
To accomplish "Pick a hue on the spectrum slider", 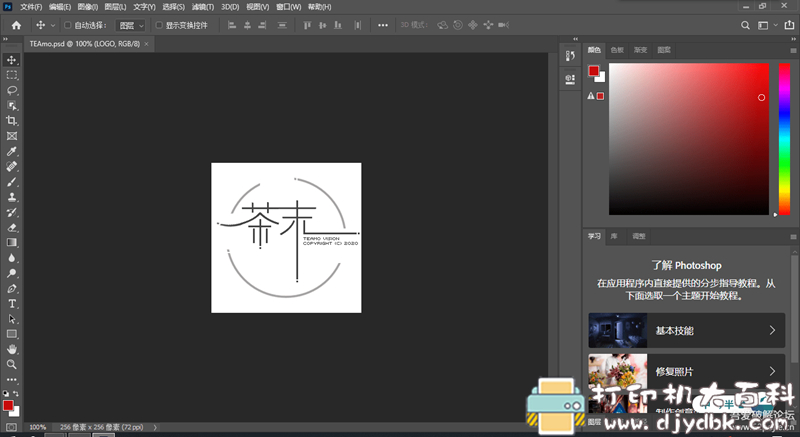I will point(784,139).
